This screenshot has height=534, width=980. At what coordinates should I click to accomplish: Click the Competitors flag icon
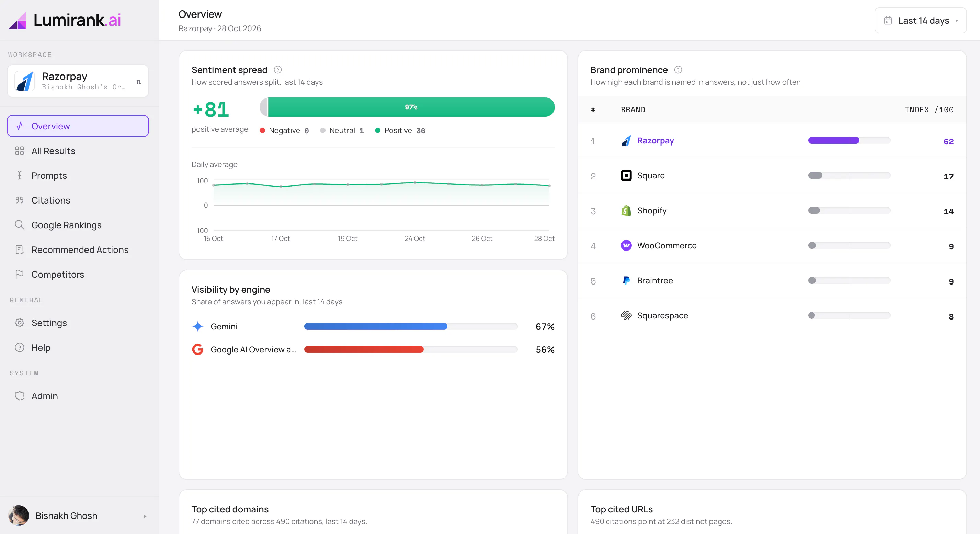click(20, 274)
